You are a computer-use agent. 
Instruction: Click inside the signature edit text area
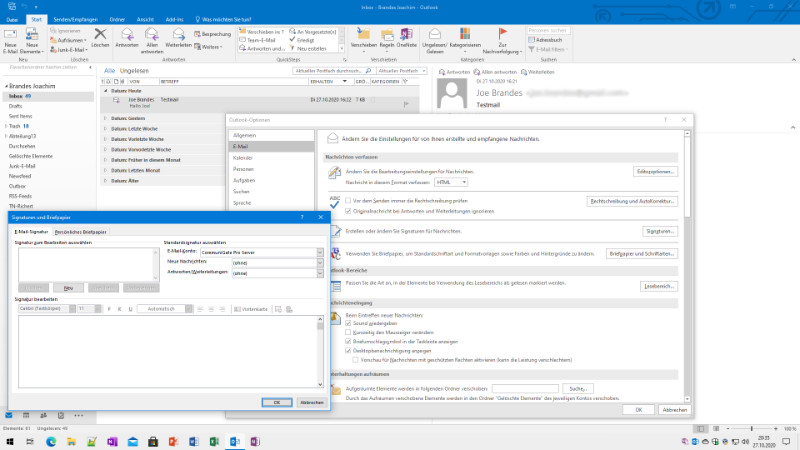[x=167, y=352]
